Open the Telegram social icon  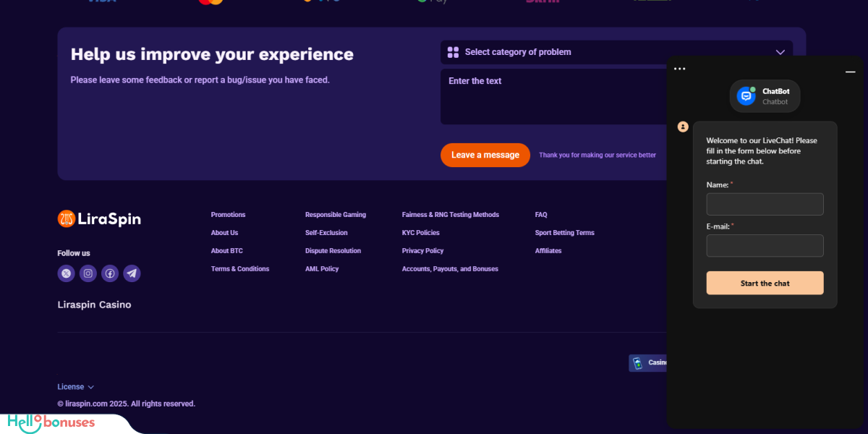[x=132, y=273]
